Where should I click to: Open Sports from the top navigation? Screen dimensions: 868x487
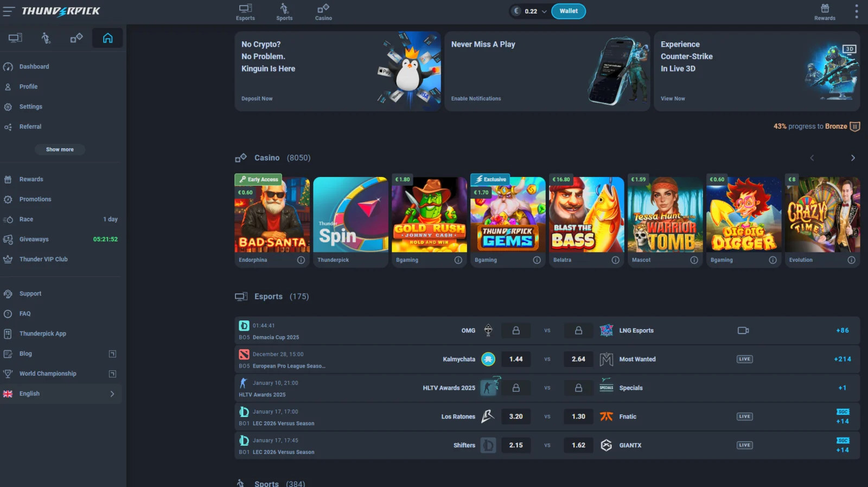coord(284,12)
